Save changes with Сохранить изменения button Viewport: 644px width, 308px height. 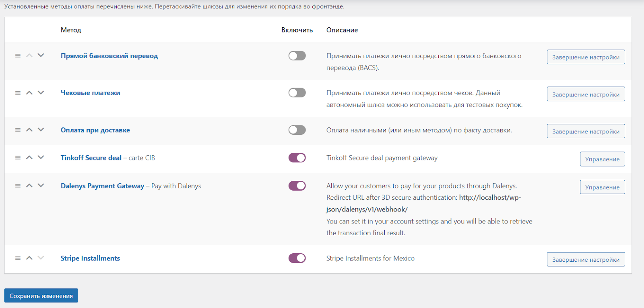(41, 296)
